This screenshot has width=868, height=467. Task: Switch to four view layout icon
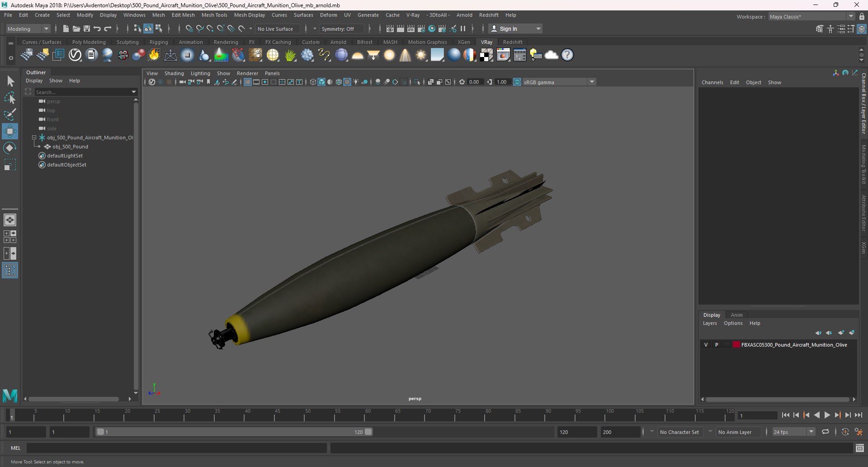tap(10, 237)
